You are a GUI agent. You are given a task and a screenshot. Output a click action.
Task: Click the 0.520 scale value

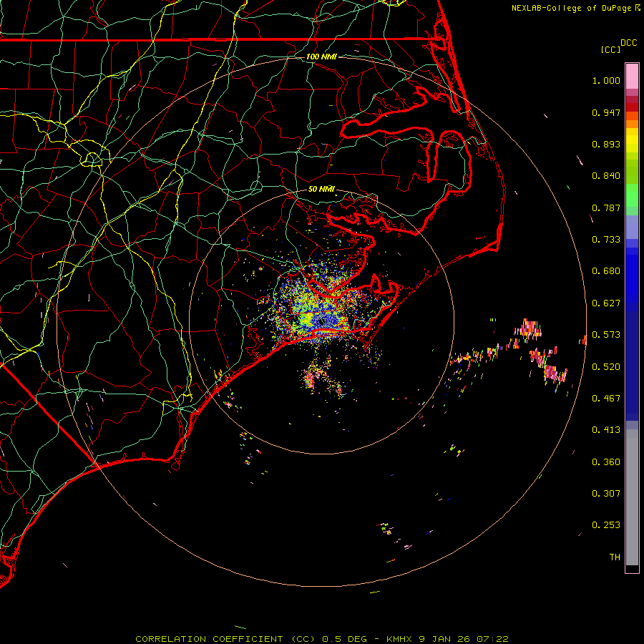[x=606, y=367]
